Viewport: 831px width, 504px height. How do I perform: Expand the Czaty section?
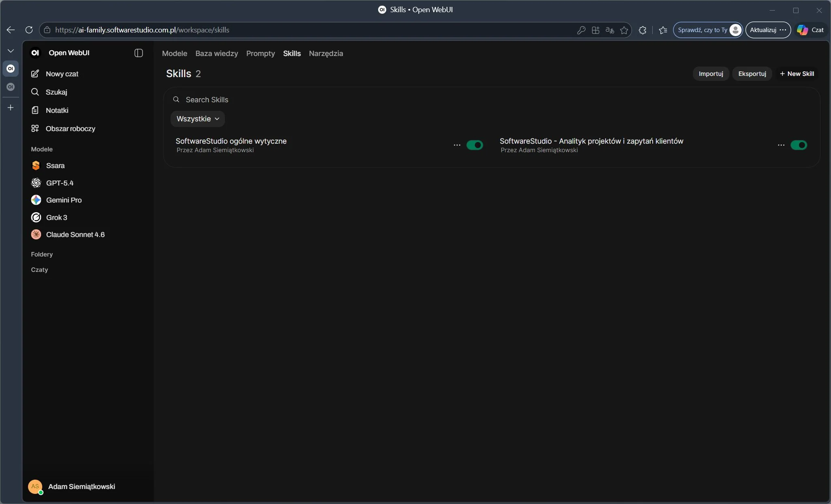click(39, 270)
